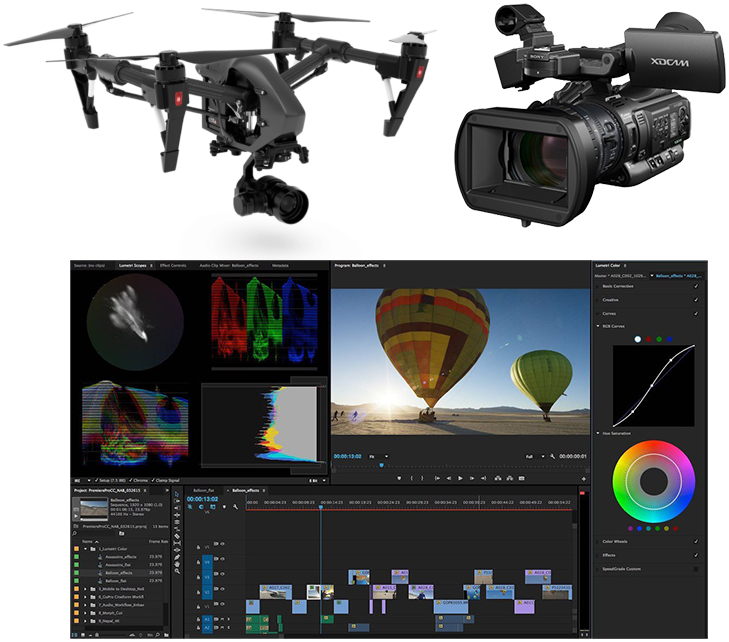Select the Pen tool

point(177,557)
